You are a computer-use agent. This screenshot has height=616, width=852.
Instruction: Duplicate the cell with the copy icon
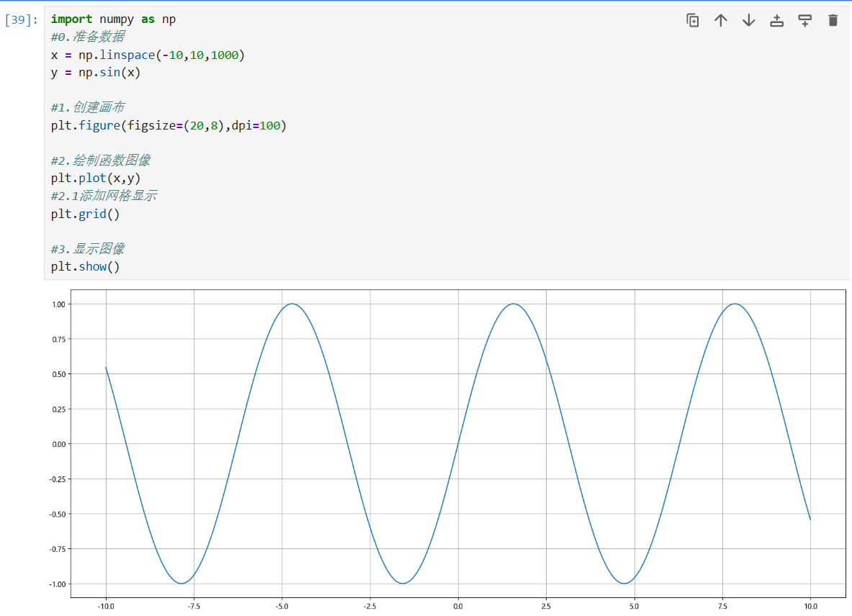pos(692,21)
